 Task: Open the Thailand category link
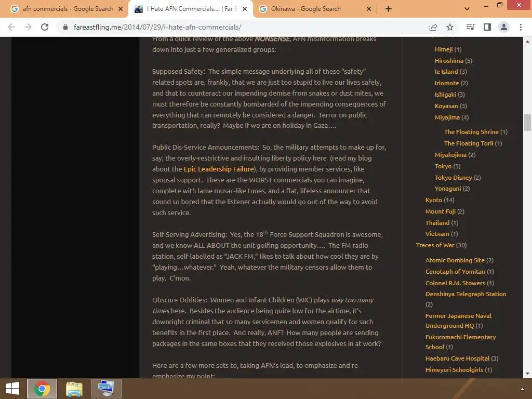pos(437,223)
